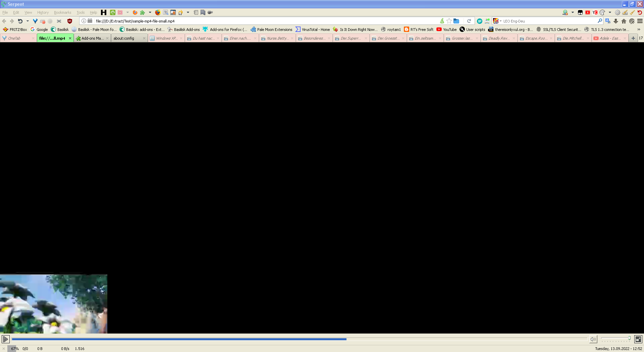Screen dimensions: 644x352
Task: Bookmark this page with the star icon
Action: 449,21
